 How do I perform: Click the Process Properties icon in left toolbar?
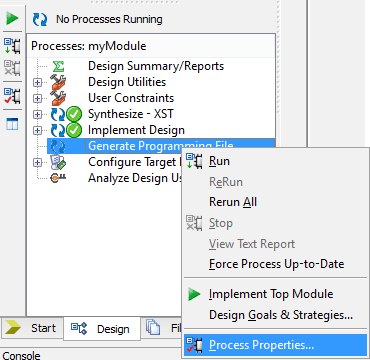point(12,96)
